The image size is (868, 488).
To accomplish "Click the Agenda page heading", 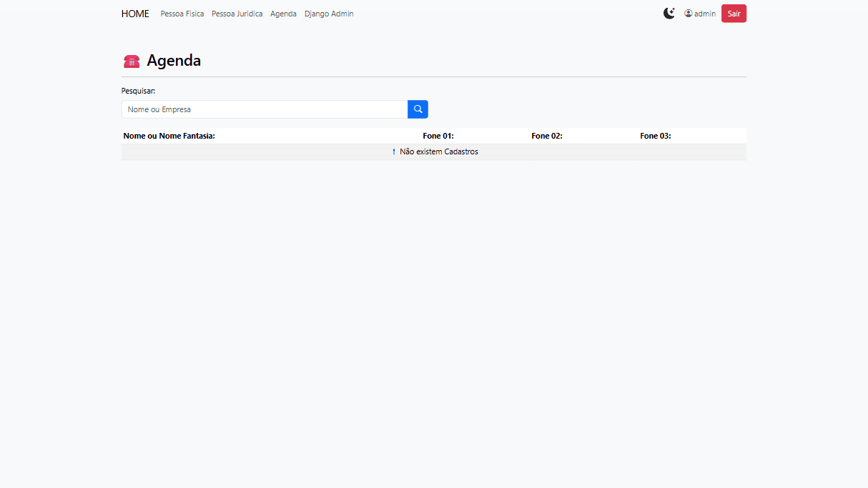I will (174, 61).
